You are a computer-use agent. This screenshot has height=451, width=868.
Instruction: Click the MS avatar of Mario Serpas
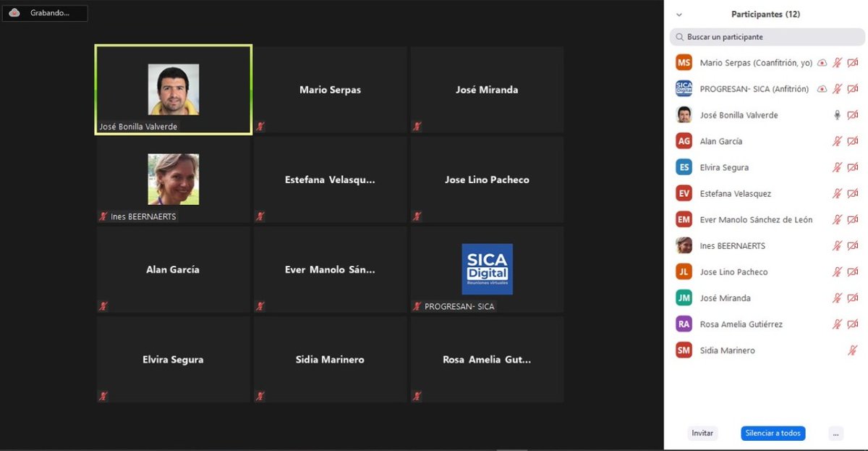click(684, 63)
